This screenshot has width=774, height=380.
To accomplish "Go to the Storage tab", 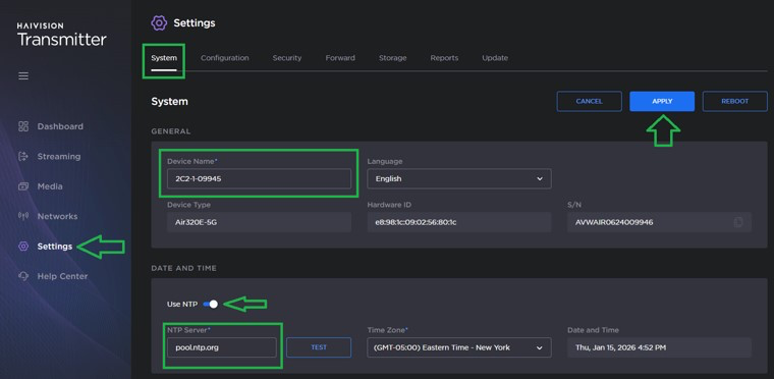I will (x=392, y=58).
